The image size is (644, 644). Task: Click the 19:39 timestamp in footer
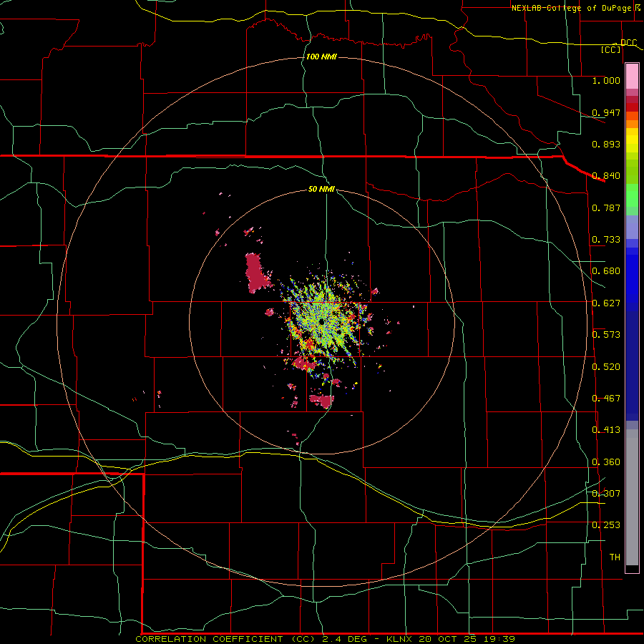(501, 639)
